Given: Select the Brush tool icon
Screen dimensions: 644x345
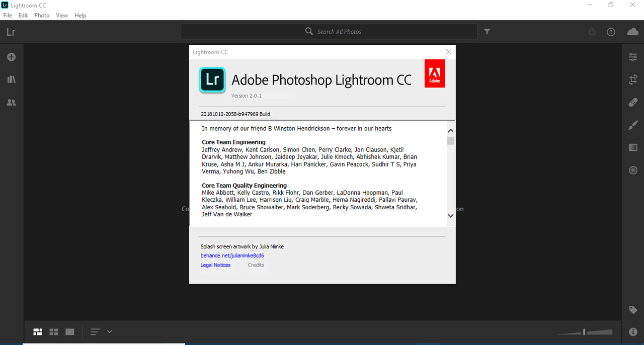Looking at the screenshot, I should [x=633, y=125].
